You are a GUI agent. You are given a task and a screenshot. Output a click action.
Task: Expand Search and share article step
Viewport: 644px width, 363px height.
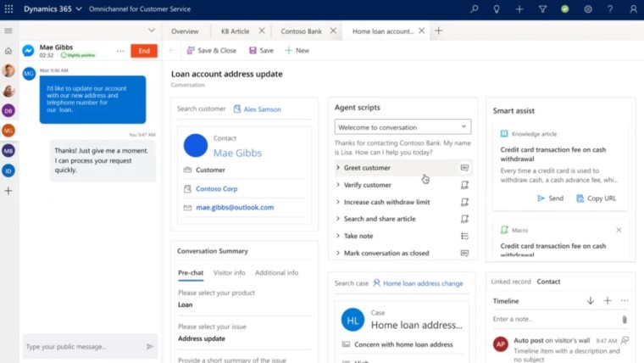pyautogui.click(x=338, y=219)
